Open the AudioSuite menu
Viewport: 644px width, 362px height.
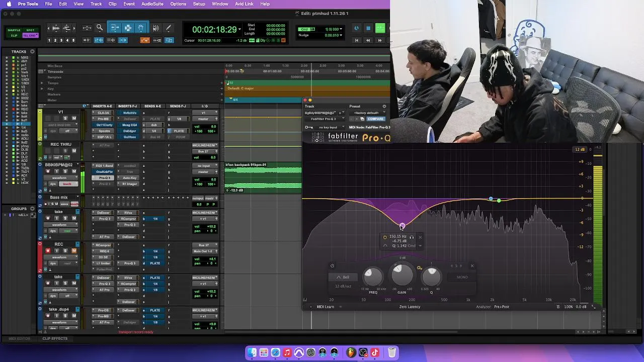click(x=152, y=4)
